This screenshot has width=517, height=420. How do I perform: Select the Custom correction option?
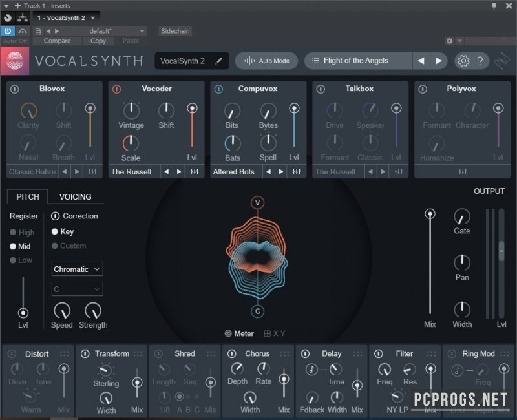tap(69, 246)
